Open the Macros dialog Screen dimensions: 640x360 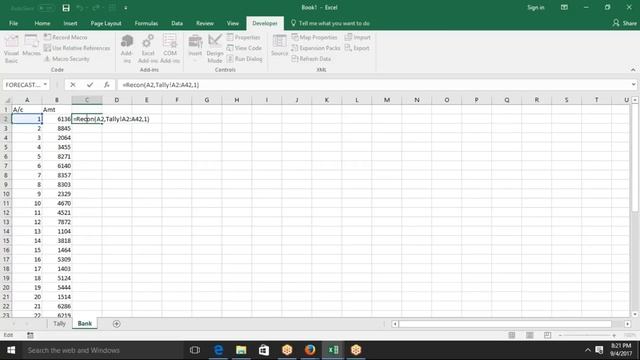31,45
